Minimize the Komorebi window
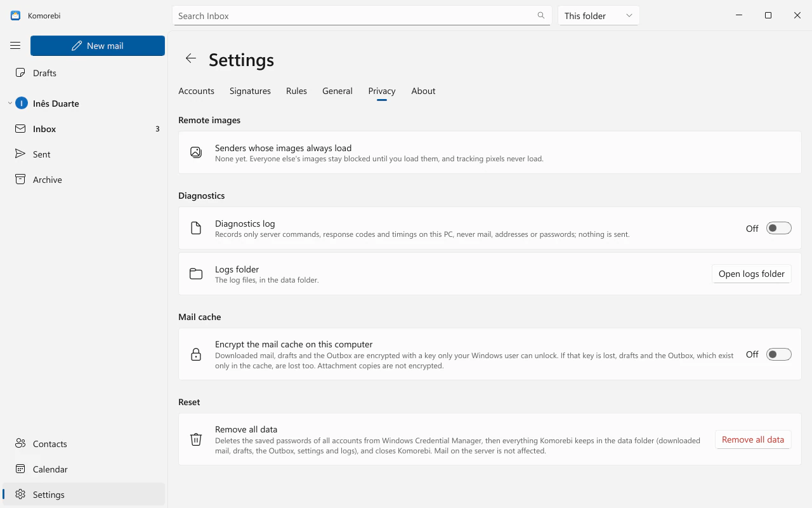This screenshot has width=812, height=508. [x=739, y=15]
